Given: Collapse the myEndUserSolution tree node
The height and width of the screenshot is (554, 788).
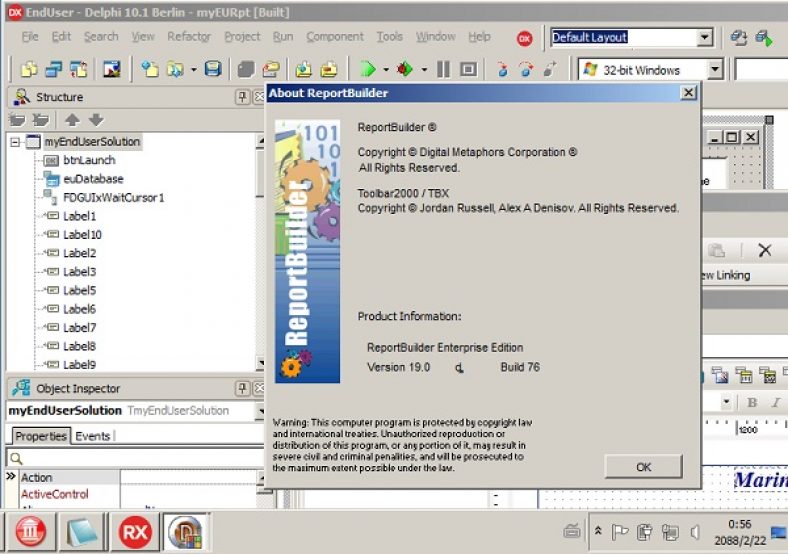Looking at the screenshot, I should pos(15,142).
